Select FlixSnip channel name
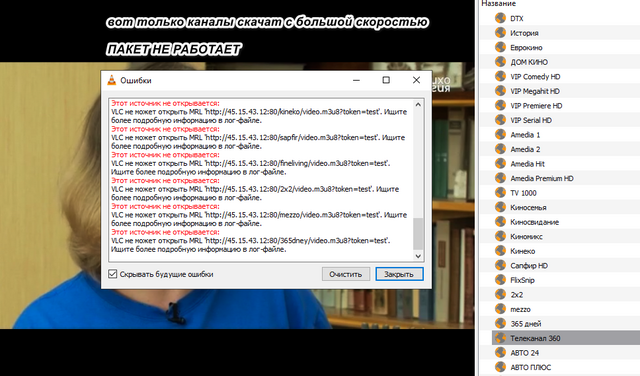640x376 pixels. 522,280
